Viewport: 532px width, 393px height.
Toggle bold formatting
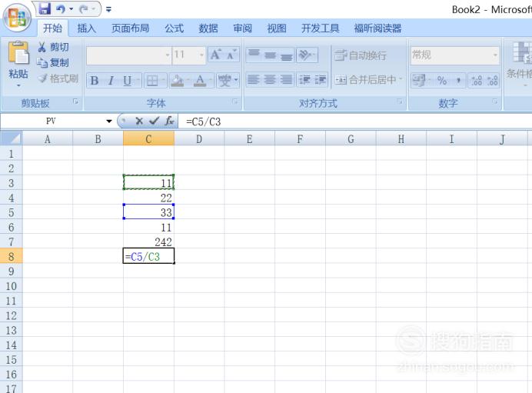coord(95,81)
